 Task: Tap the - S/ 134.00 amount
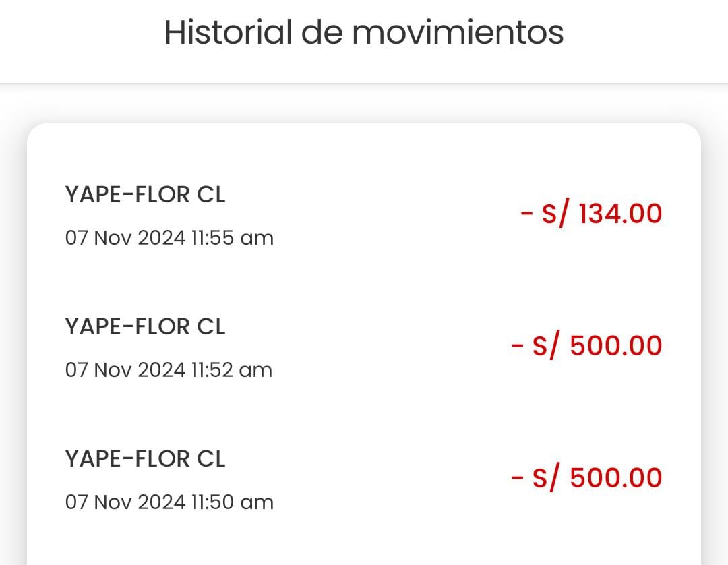point(591,214)
